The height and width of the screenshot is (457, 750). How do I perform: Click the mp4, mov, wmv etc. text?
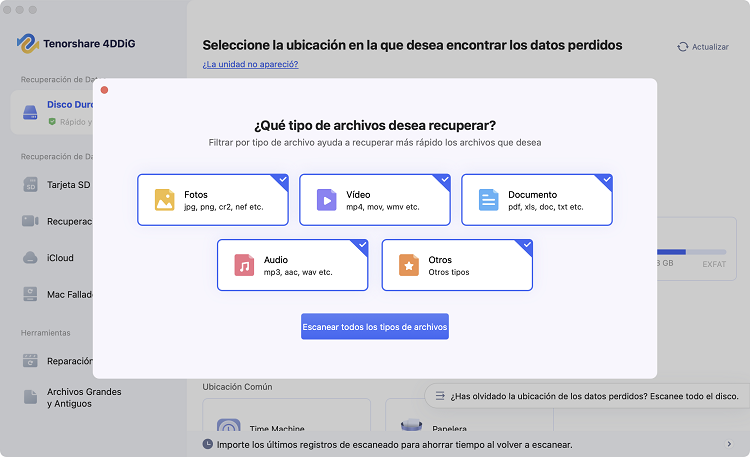pos(383,207)
